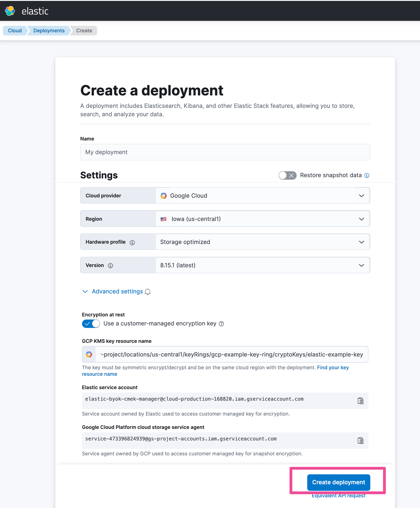
Task: Click the Create a deployment heading
Action: [152, 91]
